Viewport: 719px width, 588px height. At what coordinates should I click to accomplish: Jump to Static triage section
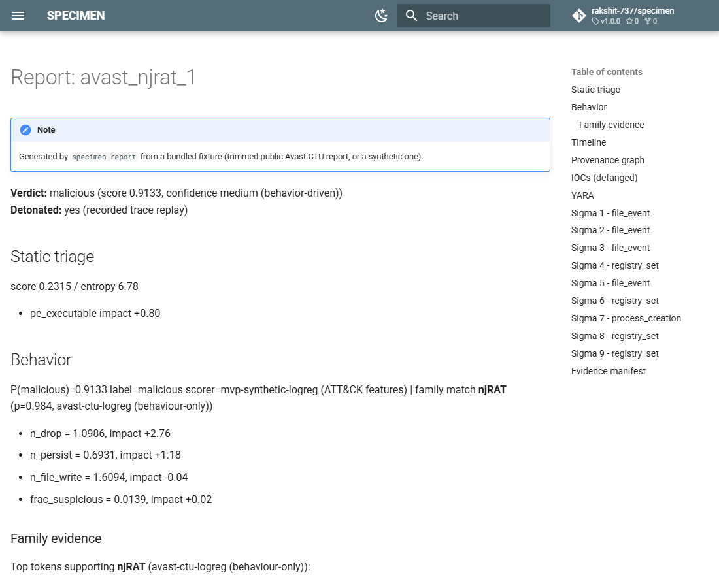(x=595, y=90)
